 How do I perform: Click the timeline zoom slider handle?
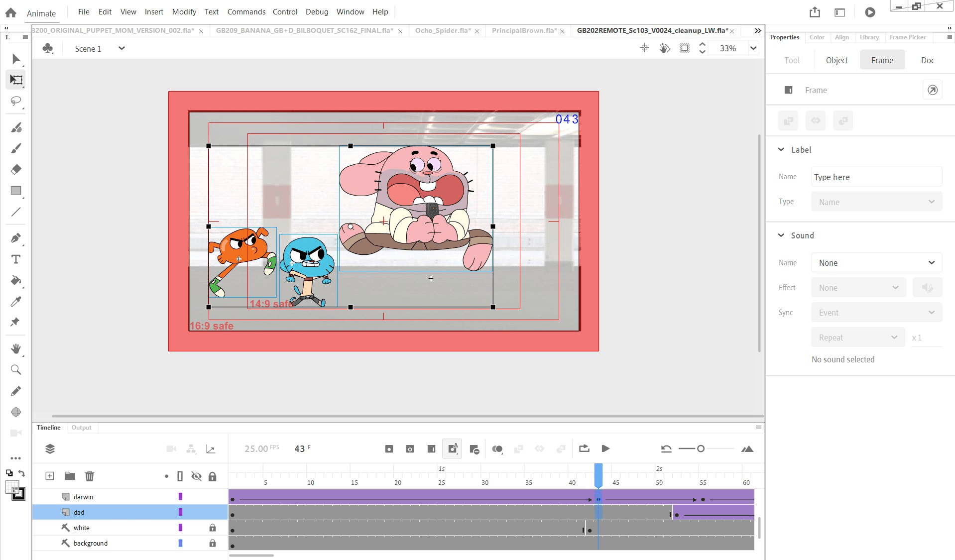[x=701, y=448]
